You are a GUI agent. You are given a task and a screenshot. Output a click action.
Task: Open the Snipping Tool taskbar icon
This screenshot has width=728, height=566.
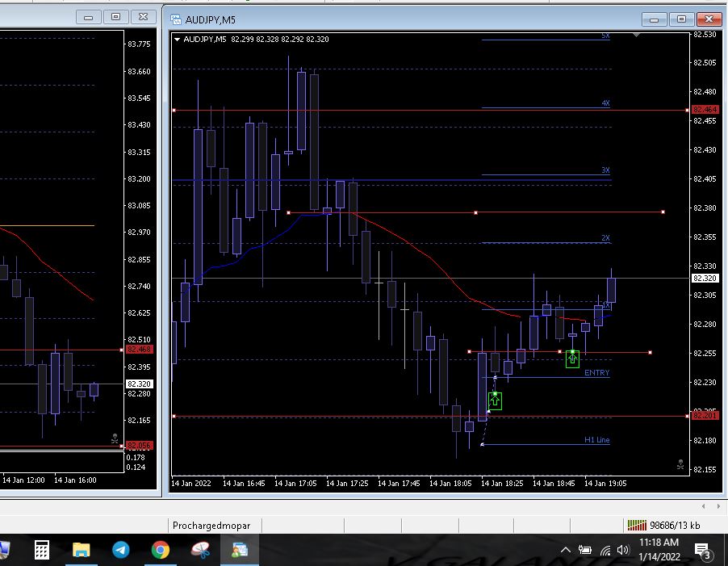(200, 550)
